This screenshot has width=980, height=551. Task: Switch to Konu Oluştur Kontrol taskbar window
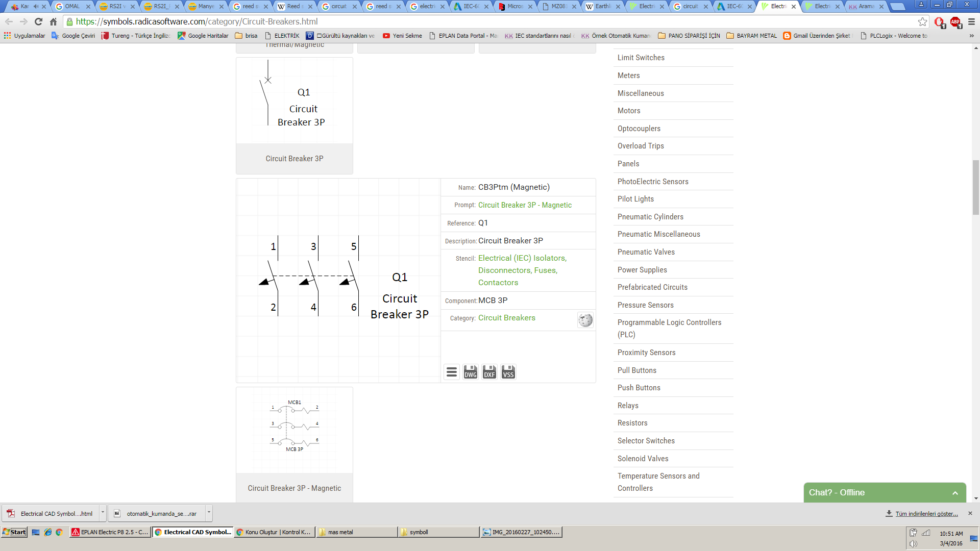274,532
